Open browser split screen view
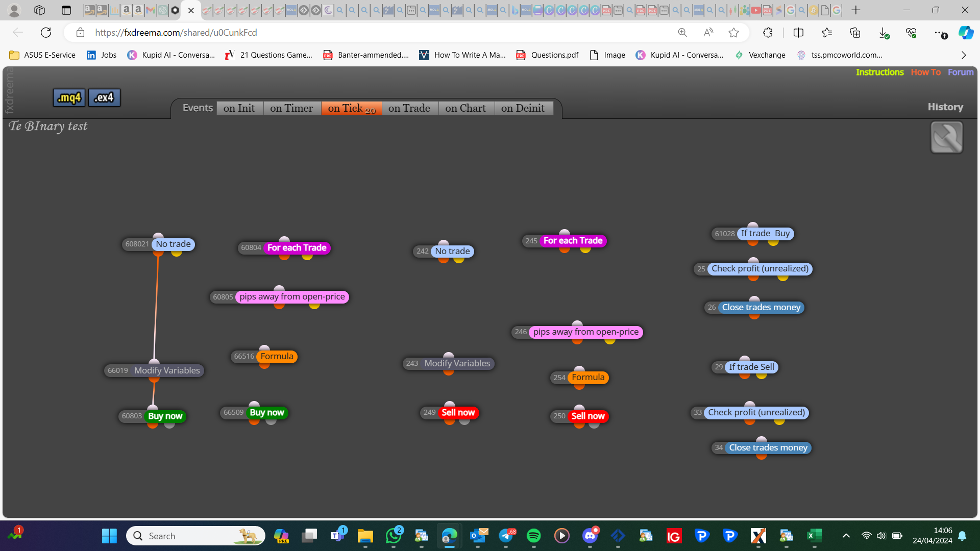980x551 pixels. [x=798, y=33]
